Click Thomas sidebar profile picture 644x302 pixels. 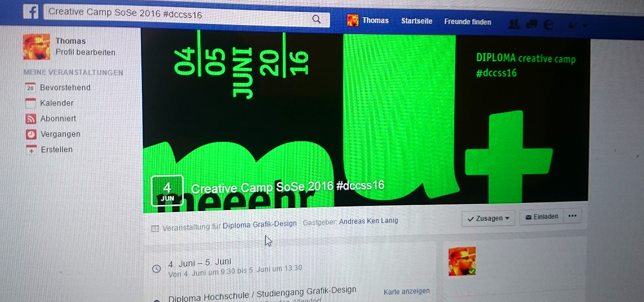pos(36,47)
